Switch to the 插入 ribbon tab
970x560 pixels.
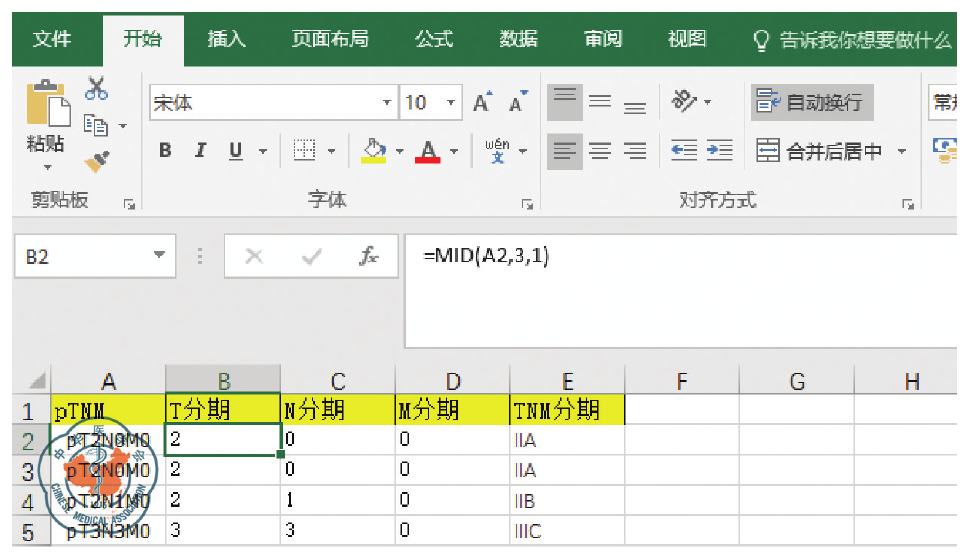pyautogui.click(x=226, y=39)
